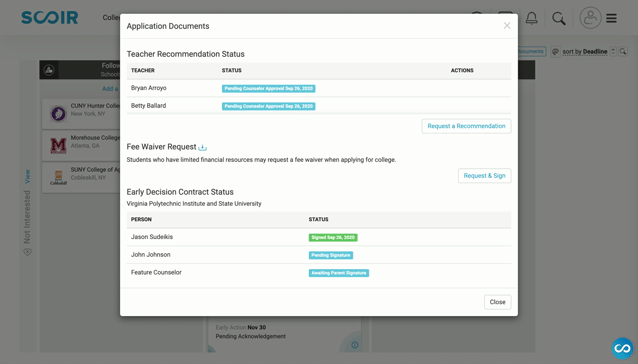Click the Teacher Recommendation Status heading
Image resolution: width=638 pixels, height=364 pixels.
(186, 54)
